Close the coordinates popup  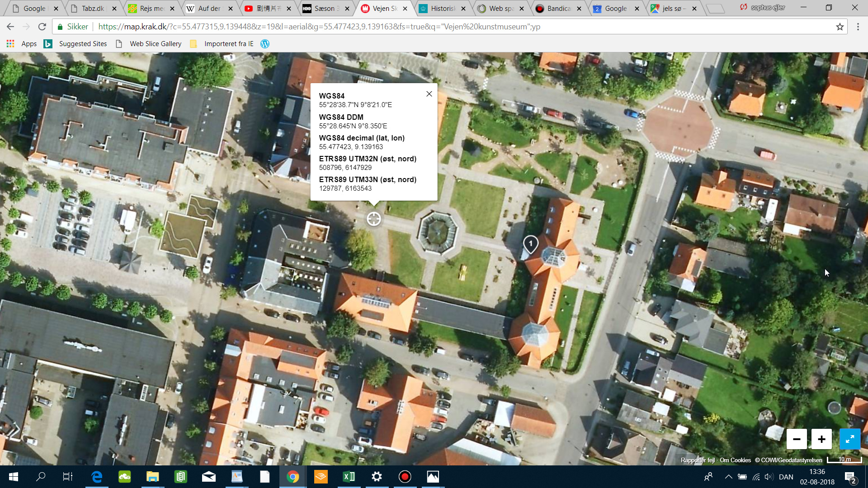(429, 94)
